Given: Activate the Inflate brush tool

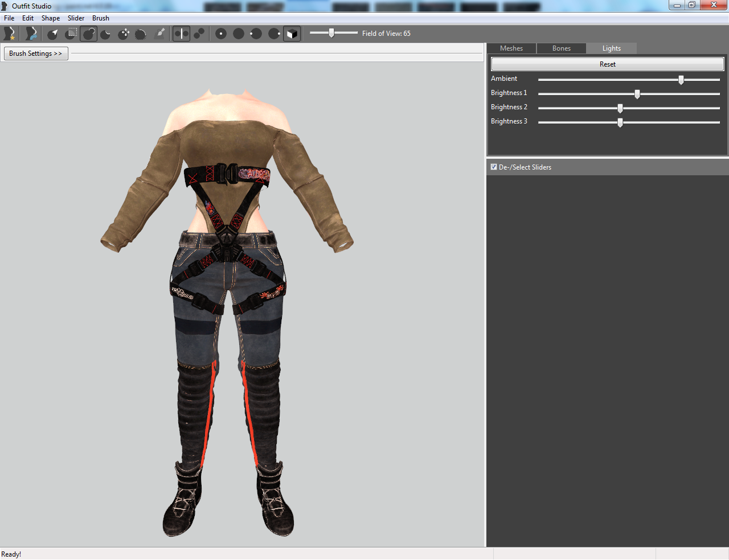Looking at the screenshot, I should click(x=89, y=34).
